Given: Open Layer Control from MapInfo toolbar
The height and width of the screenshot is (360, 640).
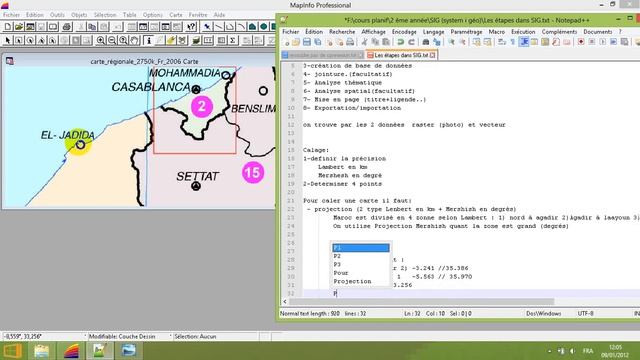Looking at the screenshot, I should click(196, 40).
